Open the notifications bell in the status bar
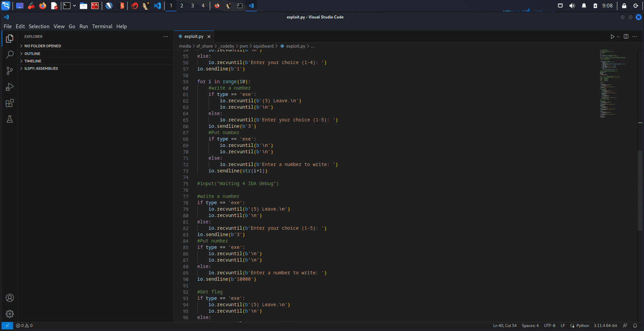Viewport: 644px width, 331px height. [x=635, y=325]
